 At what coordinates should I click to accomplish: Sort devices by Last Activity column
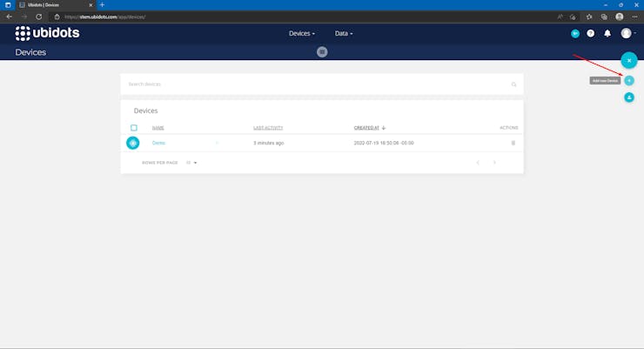[268, 128]
